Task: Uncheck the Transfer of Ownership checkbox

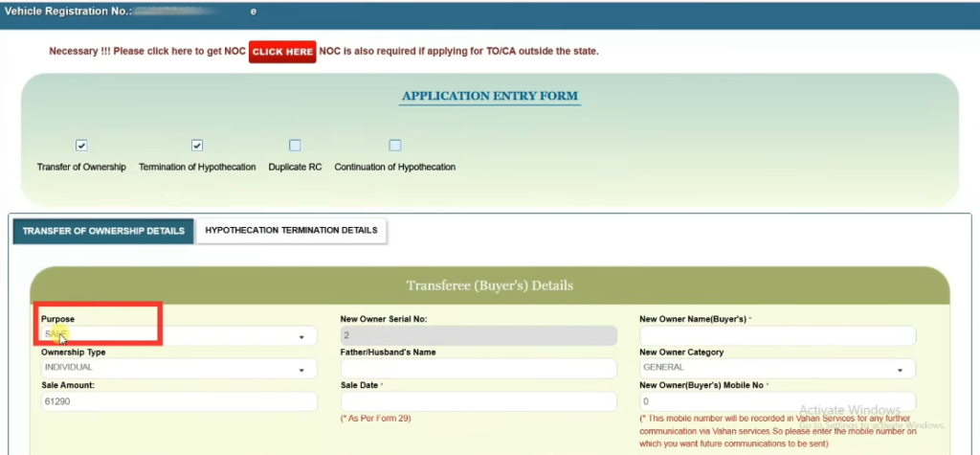Action: 81,146
